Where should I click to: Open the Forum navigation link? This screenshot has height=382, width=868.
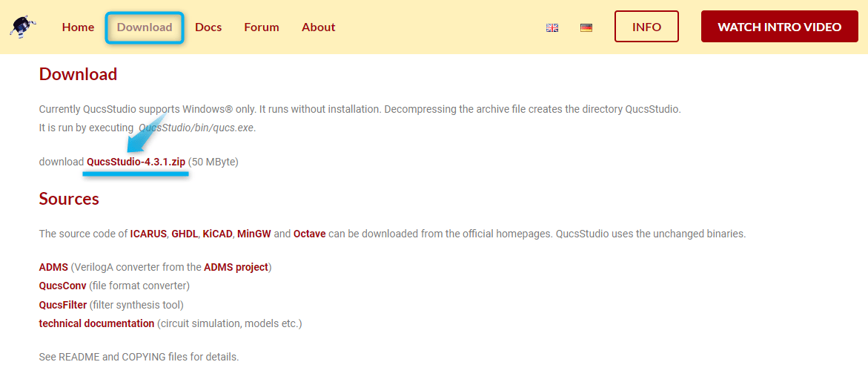pyautogui.click(x=262, y=27)
